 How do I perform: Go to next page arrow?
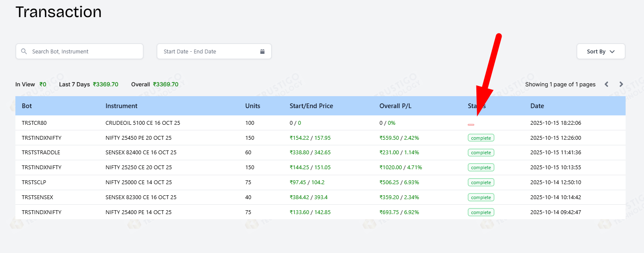tap(621, 84)
